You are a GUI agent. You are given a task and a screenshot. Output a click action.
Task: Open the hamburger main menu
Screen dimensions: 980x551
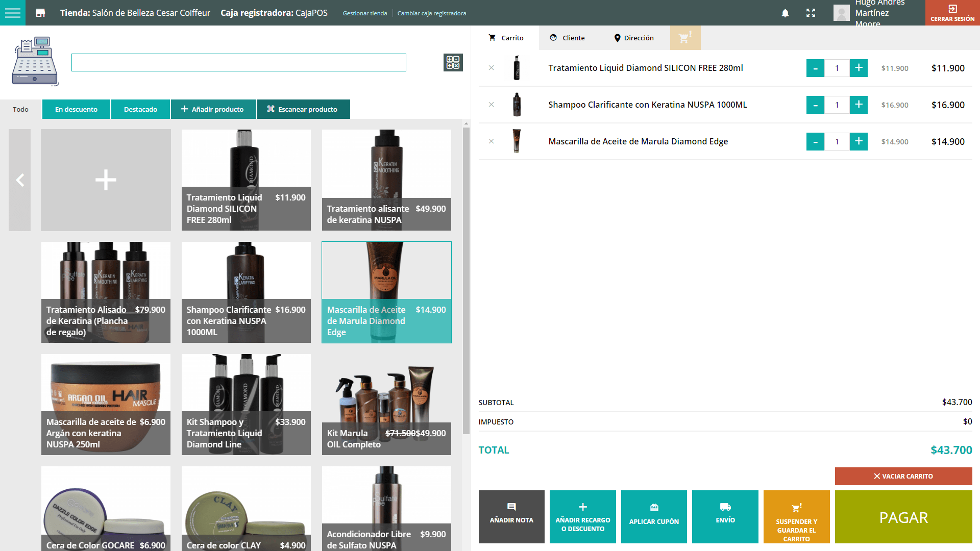pos(13,13)
